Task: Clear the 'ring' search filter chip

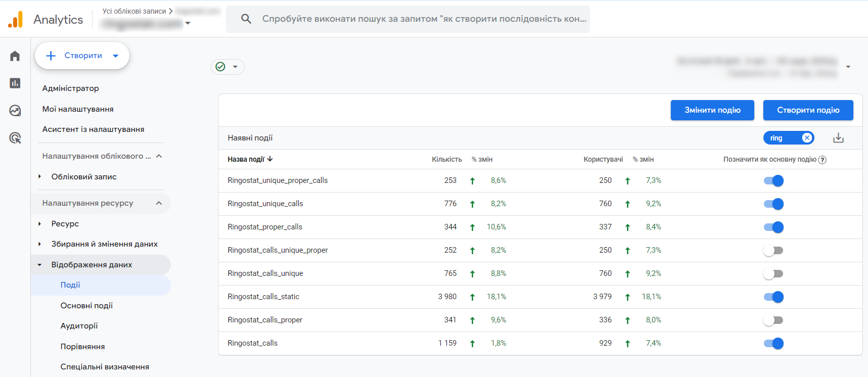Action: point(807,138)
